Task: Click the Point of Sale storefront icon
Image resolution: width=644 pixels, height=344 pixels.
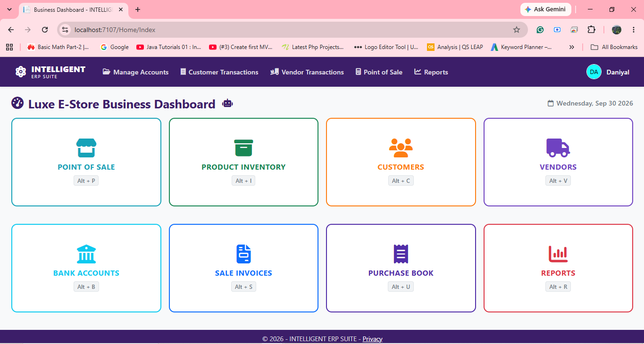Action: (86, 148)
